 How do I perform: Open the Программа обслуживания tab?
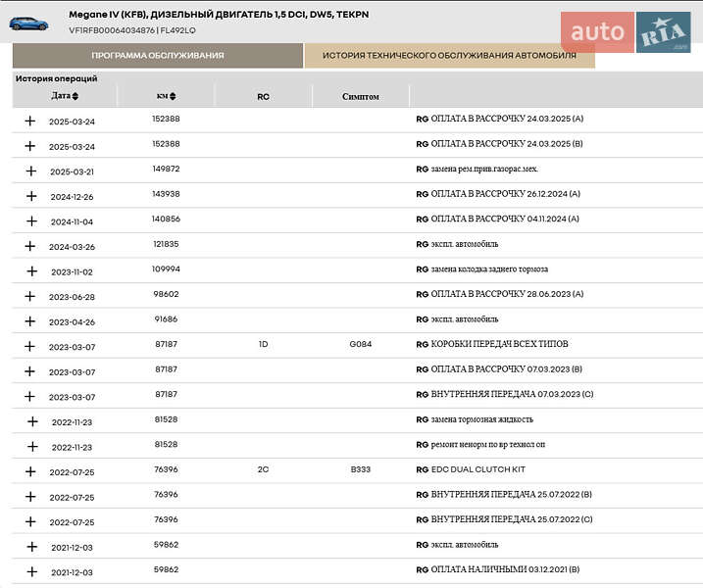click(158, 56)
